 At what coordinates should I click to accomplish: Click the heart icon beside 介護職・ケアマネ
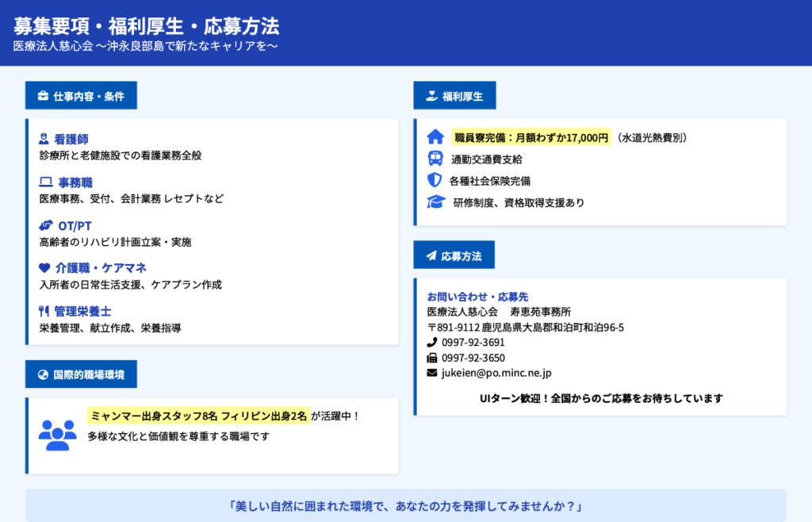[44, 268]
